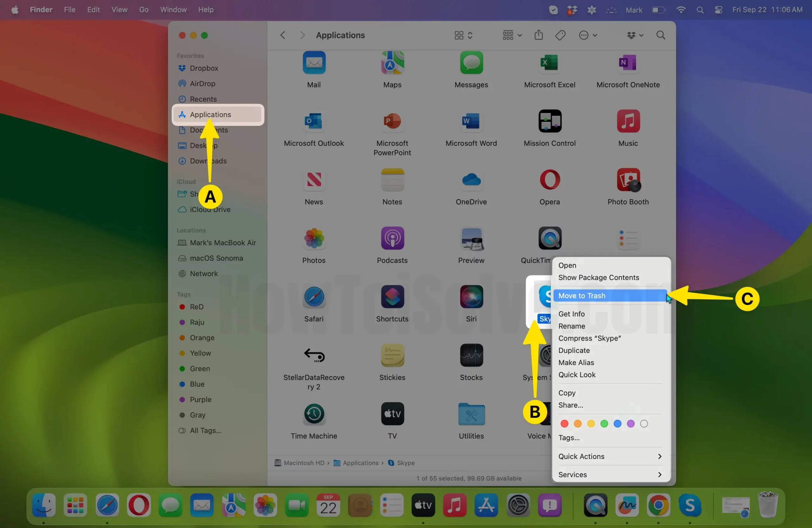The height and width of the screenshot is (528, 812).
Task: Select Microsoft Excel app icon
Action: click(x=550, y=63)
